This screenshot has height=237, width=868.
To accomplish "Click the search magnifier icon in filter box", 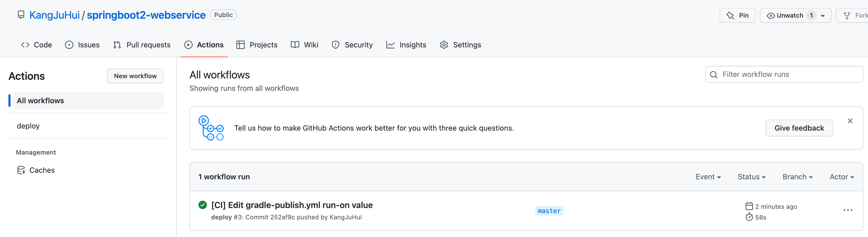I will pos(713,75).
